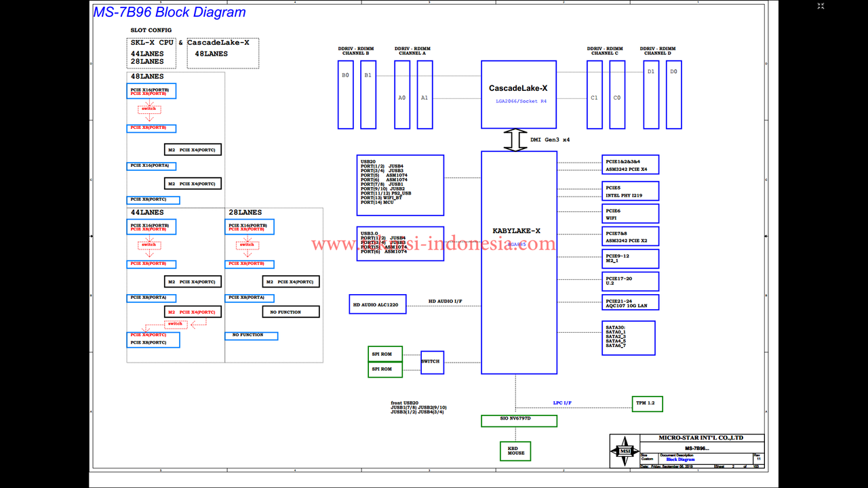Click the "HD AUDIO I/F" label
Screen dimensions: 868x488
[445, 302]
